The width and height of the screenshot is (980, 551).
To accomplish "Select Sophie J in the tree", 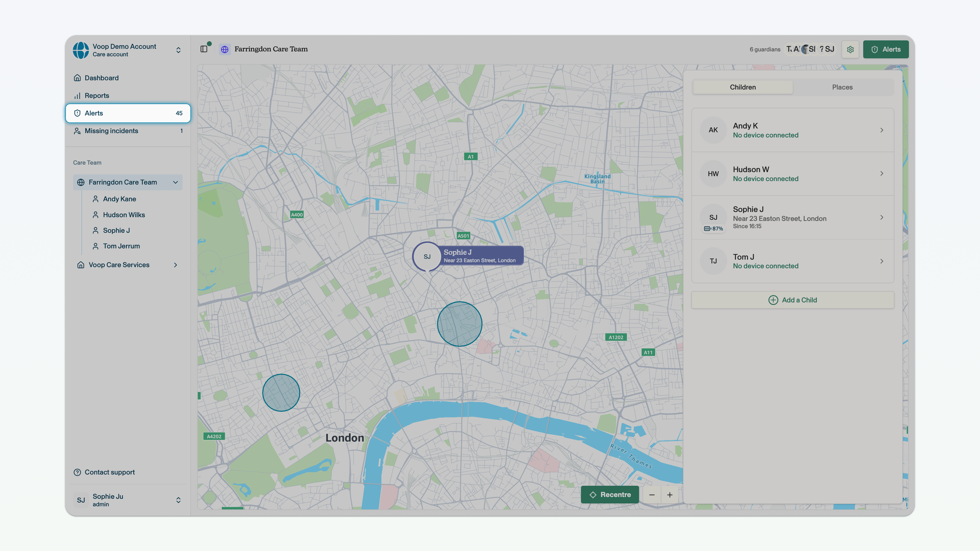I will tap(111, 230).
